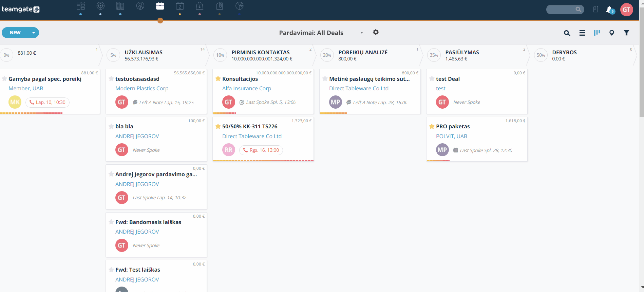The image size is (644, 292).
Task: Open the dashboard icon in top navigation
Action: coord(80,6)
